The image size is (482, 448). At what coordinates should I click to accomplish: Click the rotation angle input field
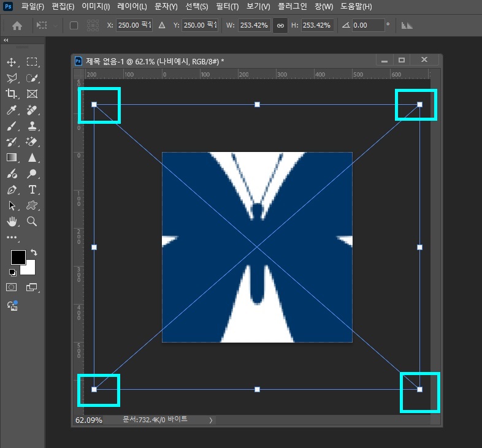click(368, 25)
